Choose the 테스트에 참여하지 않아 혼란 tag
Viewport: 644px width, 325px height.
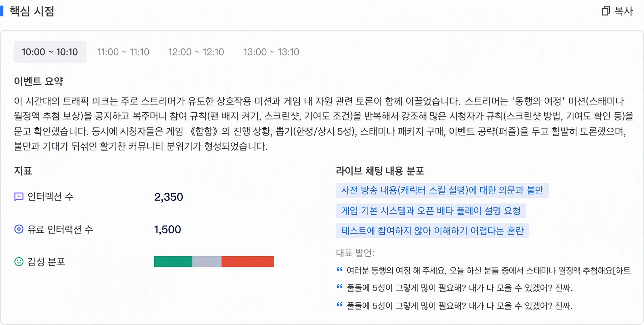coord(432,231)
